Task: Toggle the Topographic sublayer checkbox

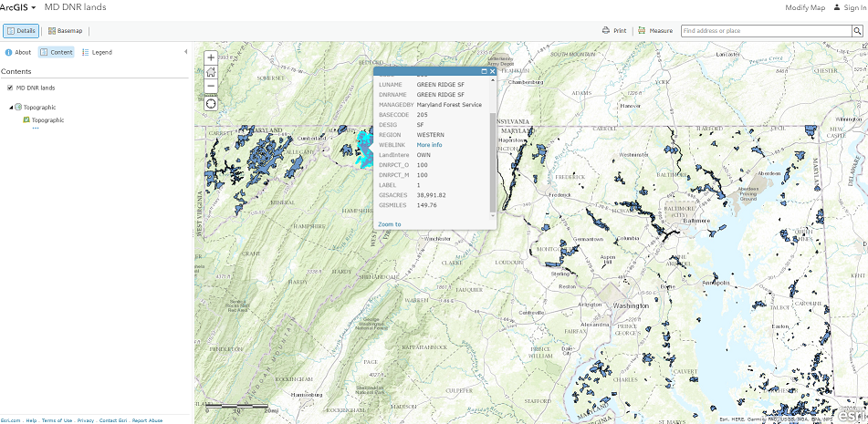Action: 26,120
